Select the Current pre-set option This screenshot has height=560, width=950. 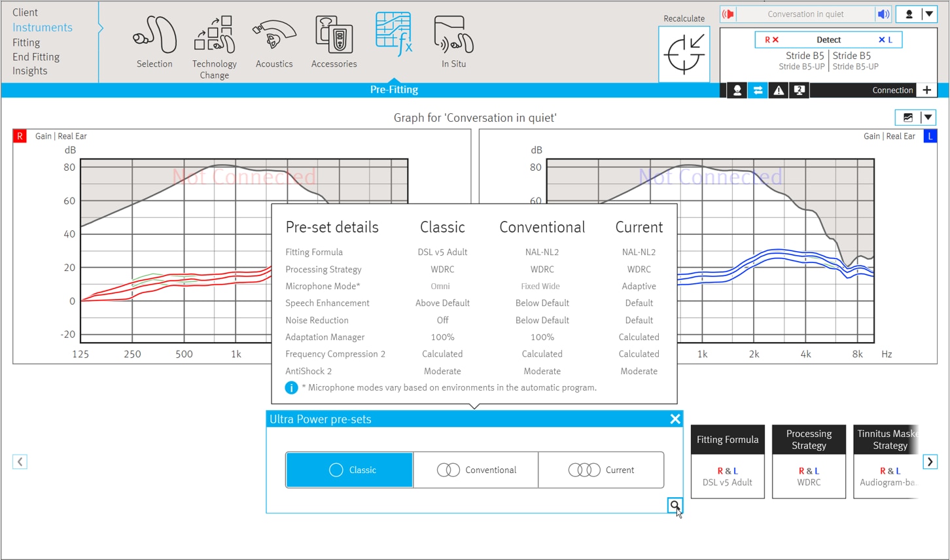(x=601, y=470)
